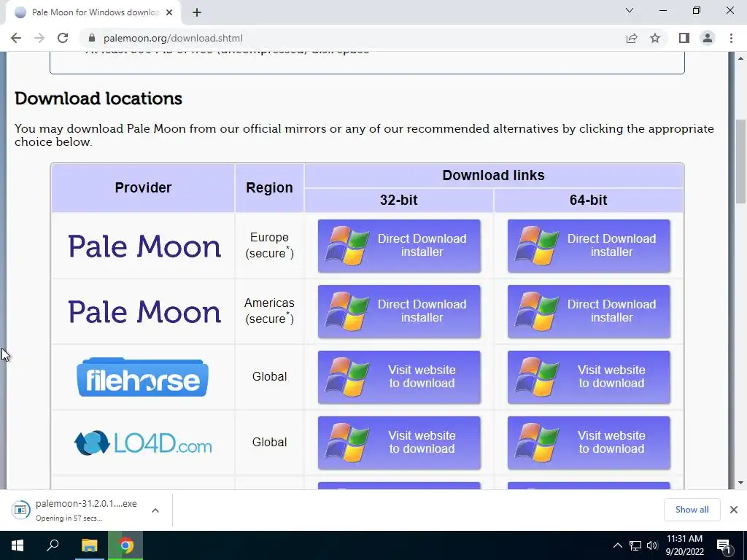Click the Region column header
This screenshot has width=747, height=560.
click(269, 187)
